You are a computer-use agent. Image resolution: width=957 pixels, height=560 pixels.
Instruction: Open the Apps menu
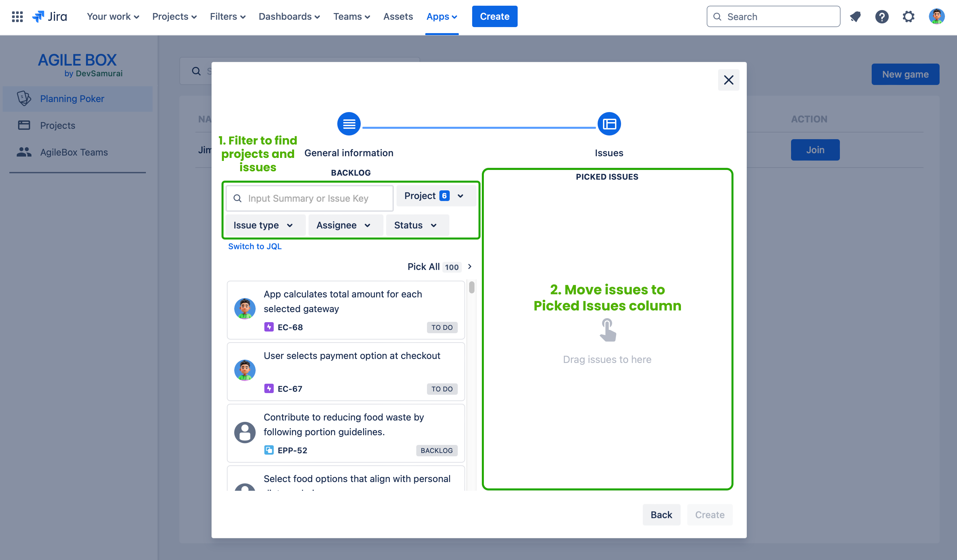pyautogui.click(x=442, y=16)
